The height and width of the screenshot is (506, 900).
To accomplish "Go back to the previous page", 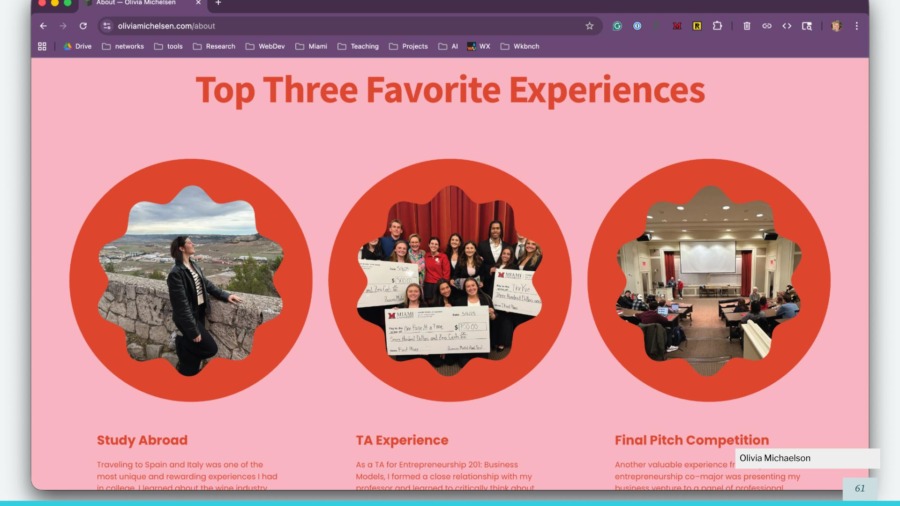I will 43,26.
